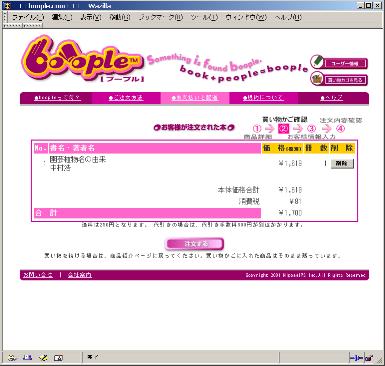Click the boople logo image
The width and height of the screenshot is (385, 366).
[x=82, y=59]
